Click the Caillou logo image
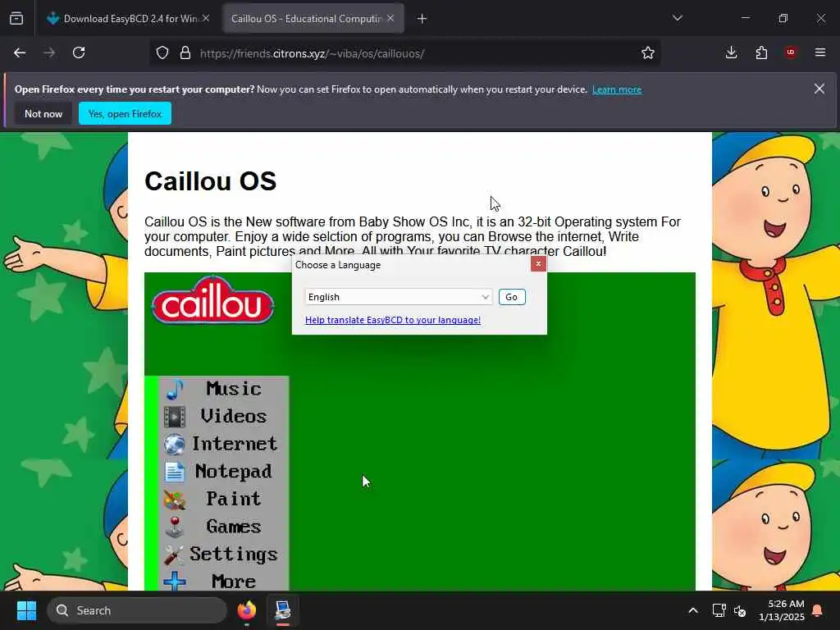This screenshot has height=630, width=840. pyautogui.click(x=213, y=302)
